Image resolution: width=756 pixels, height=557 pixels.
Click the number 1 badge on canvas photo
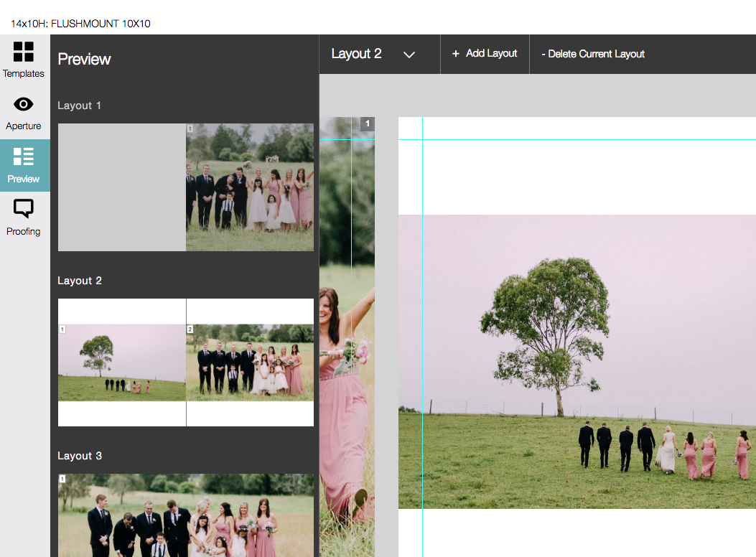pyautogui.click(x=368, y=124)
